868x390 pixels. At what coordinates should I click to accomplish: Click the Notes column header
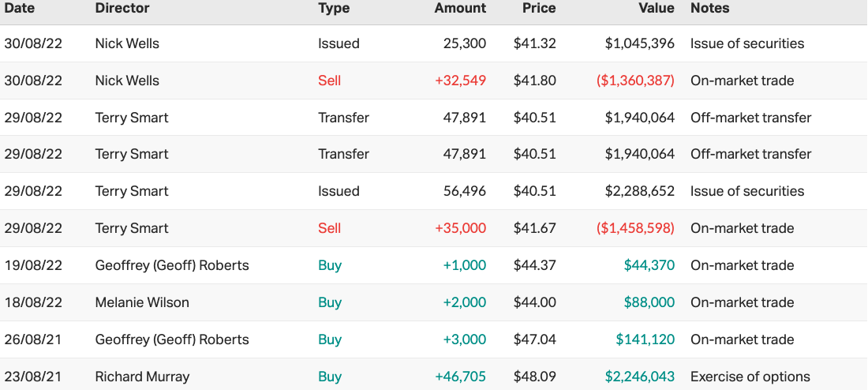709,8
